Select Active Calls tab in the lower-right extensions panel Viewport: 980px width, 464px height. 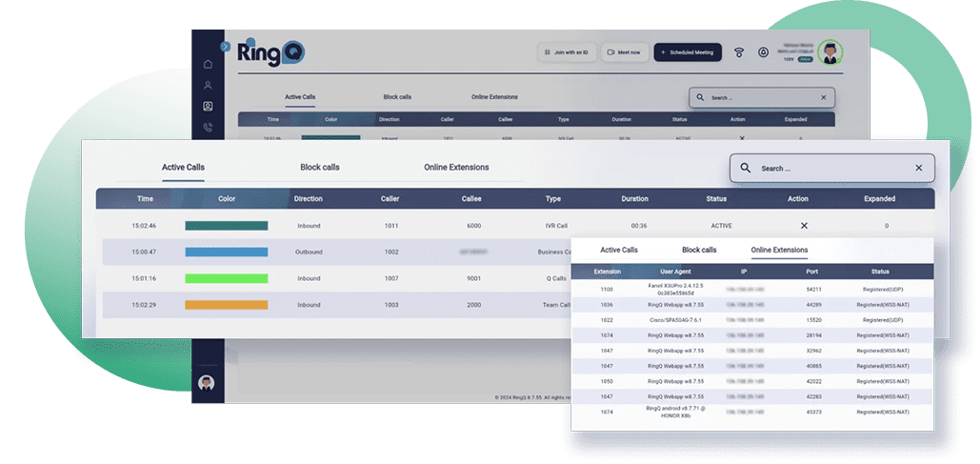pos(619,250)
